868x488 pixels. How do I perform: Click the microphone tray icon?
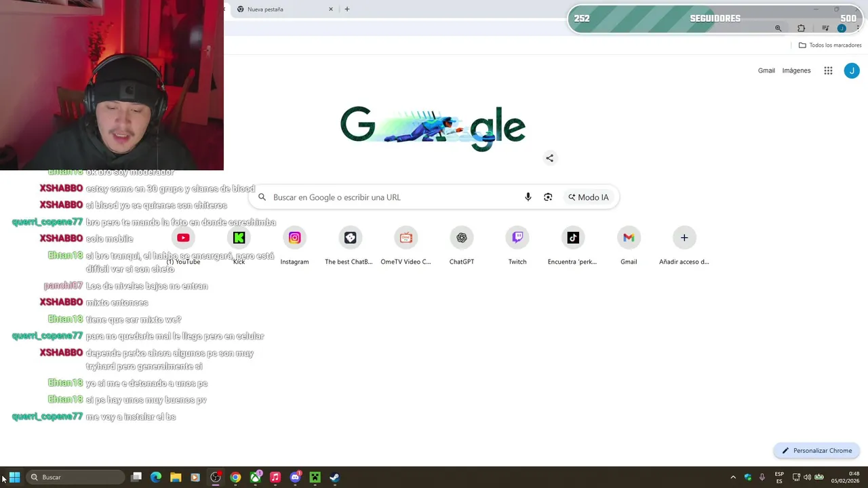[x=762, y=477]
